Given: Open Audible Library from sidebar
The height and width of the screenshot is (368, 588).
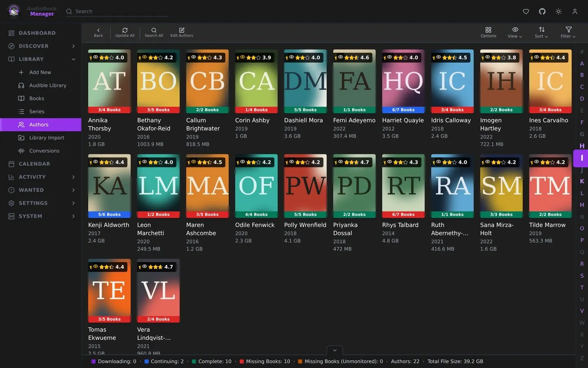Looking at the screenshot, I should pos(48,85).
